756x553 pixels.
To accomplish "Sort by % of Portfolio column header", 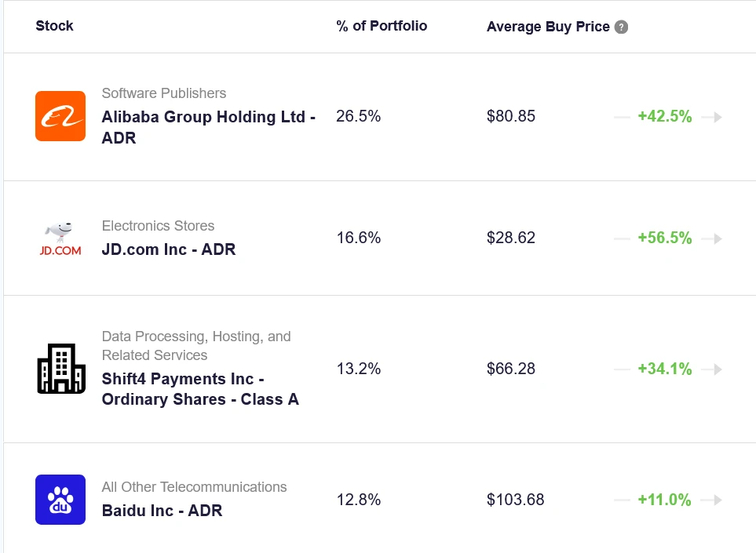I will coord(382,26).
